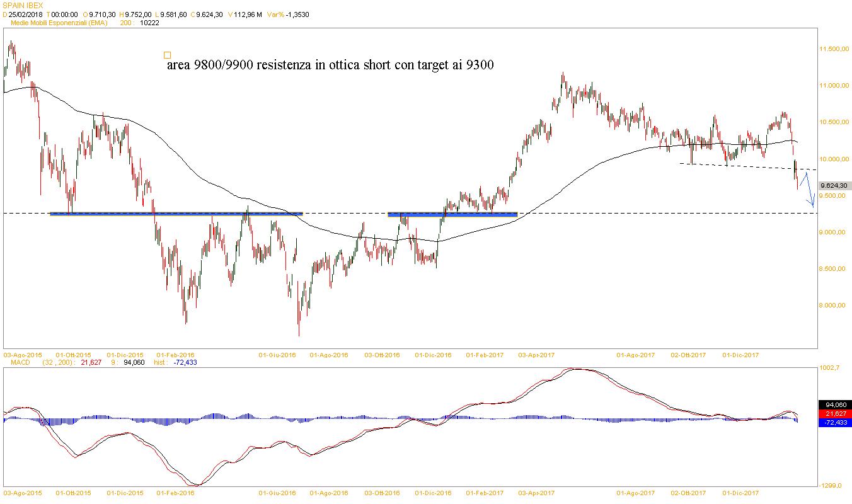Click the MACD indicator label

(14, 363)
